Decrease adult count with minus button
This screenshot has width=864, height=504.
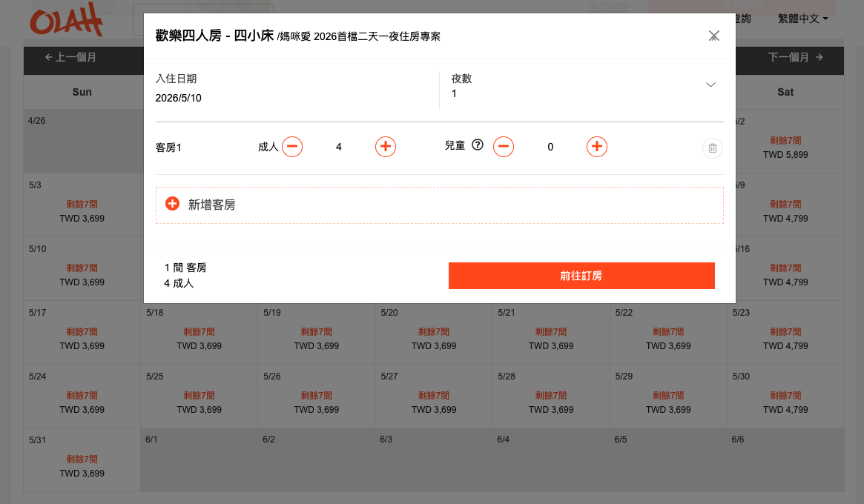click(292, 147)
